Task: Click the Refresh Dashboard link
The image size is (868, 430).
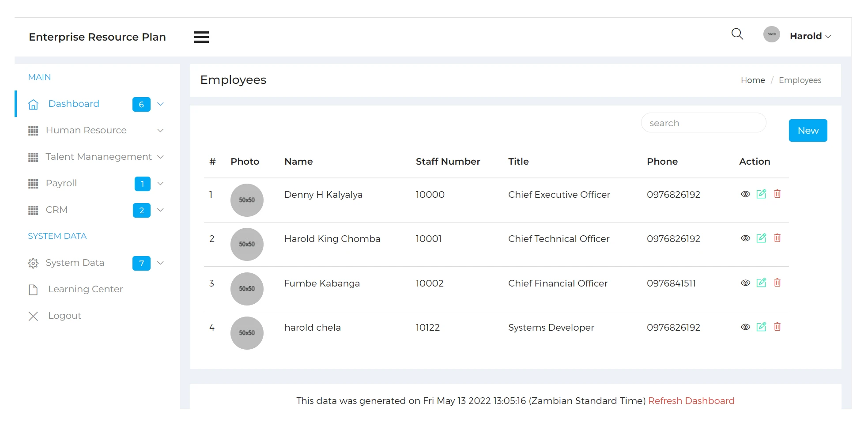Action: tap(691, 401)
